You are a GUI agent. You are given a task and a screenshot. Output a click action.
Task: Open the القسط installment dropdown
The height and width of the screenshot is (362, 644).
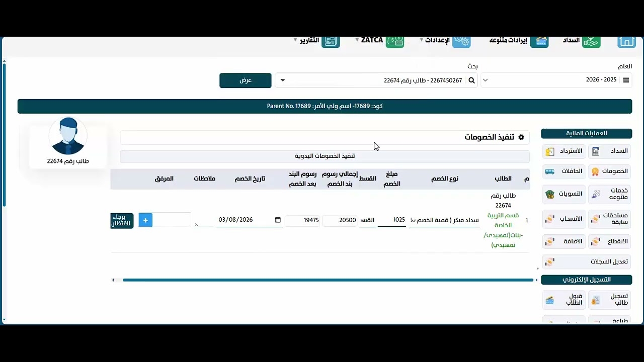click(x=367, y=220)
